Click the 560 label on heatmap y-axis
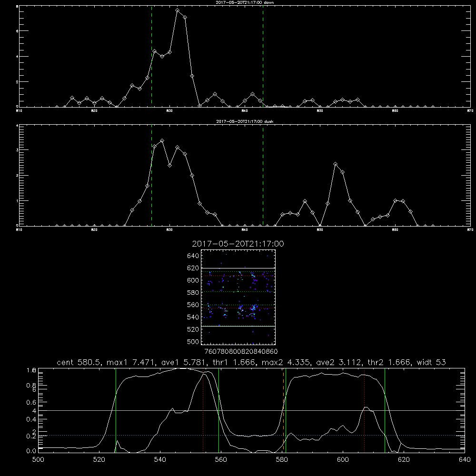The image size is (476, 476). tap(193, 305)
